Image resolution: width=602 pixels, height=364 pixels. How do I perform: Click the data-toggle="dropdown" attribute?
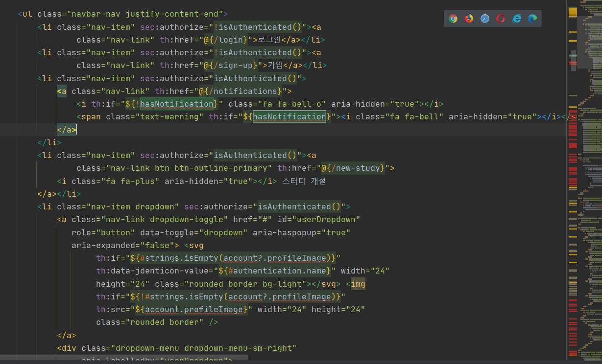194,232
